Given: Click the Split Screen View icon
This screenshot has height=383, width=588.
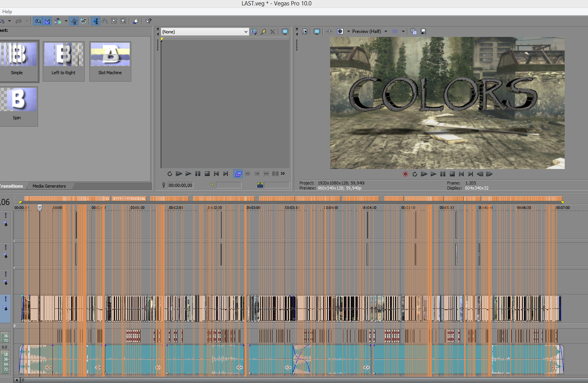Looking at the screenshot, I should tap(340, 31).
